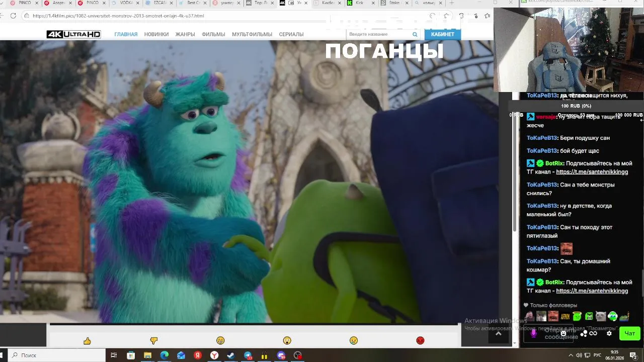Open the ГЛАВНАЯ menu item
The image size is (644, 362).
(126, 34)
